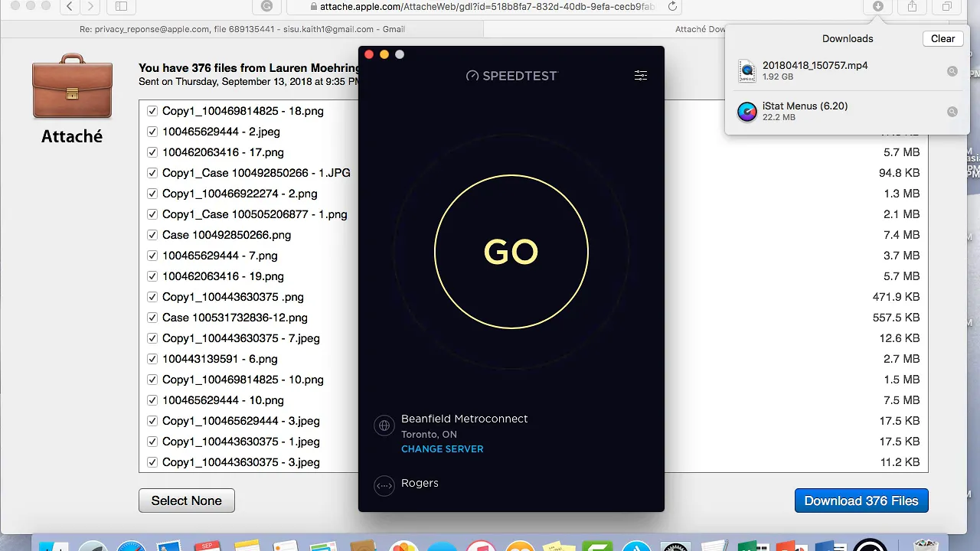Select file name Copy1_Case 100505206877 - 1.png
The width and height of the screenshot is (980, 551).
click(x=255, y=214)
